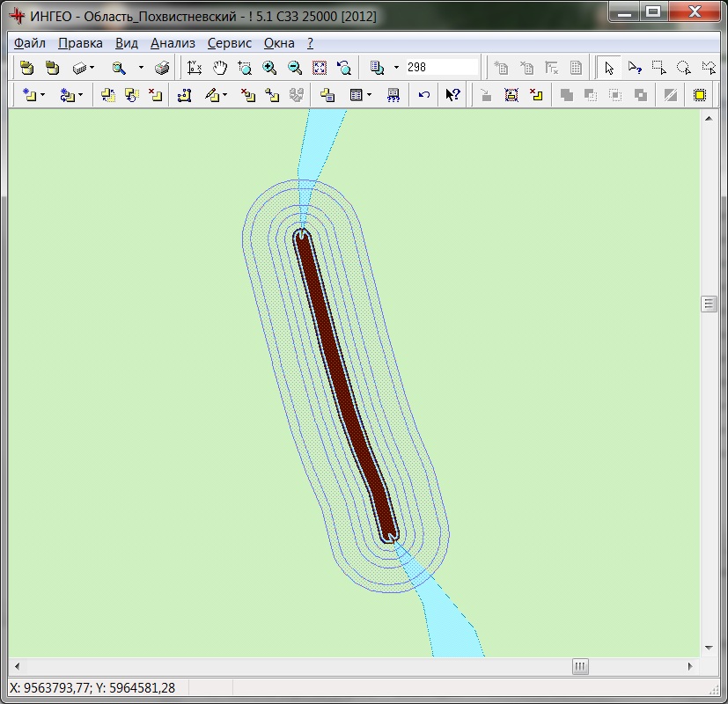Click the zoom out magnifier

click(294, 68)
